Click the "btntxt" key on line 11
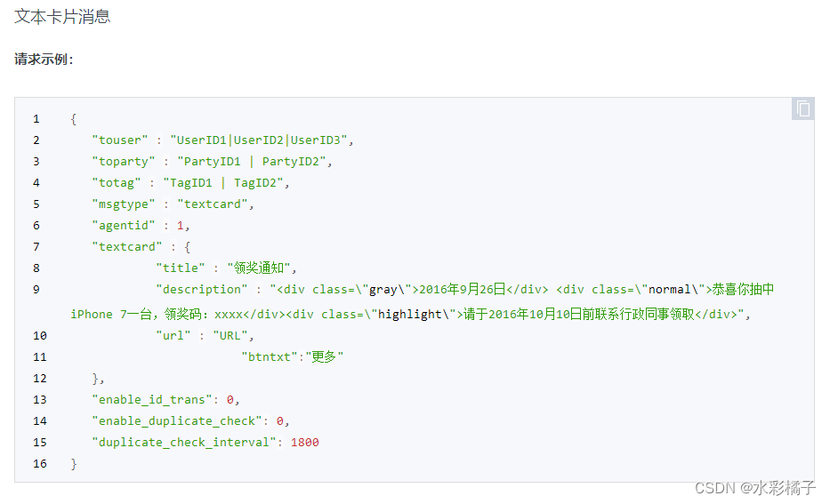830x504 pixels. coord(270,356)
